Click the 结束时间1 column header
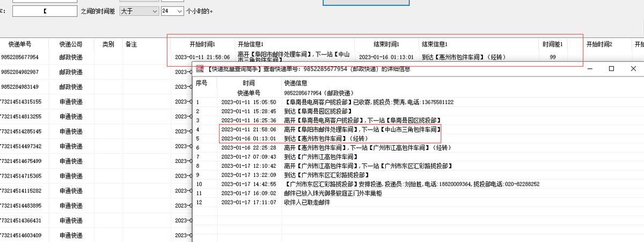Screen dimensions: 644x242 (x=386, y=44)
